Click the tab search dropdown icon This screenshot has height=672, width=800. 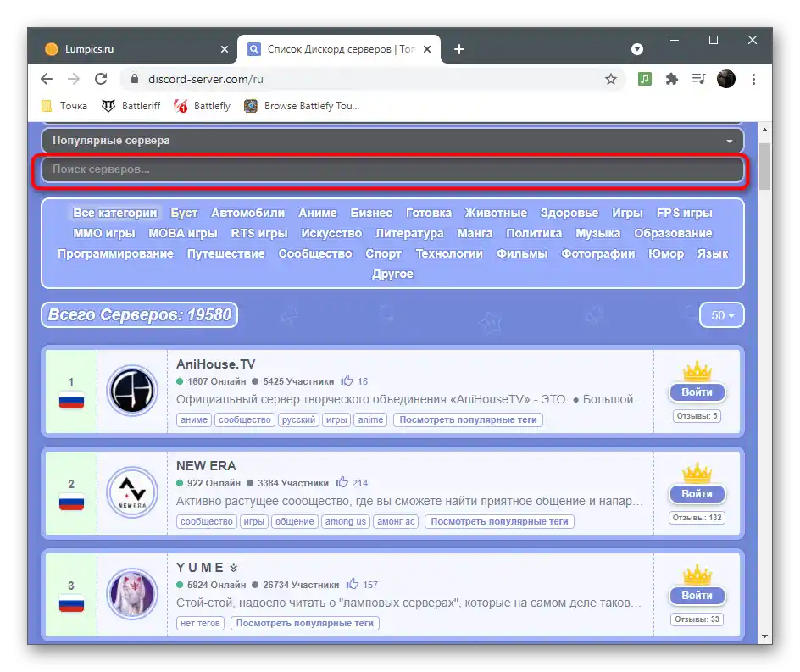click(637, 49)
